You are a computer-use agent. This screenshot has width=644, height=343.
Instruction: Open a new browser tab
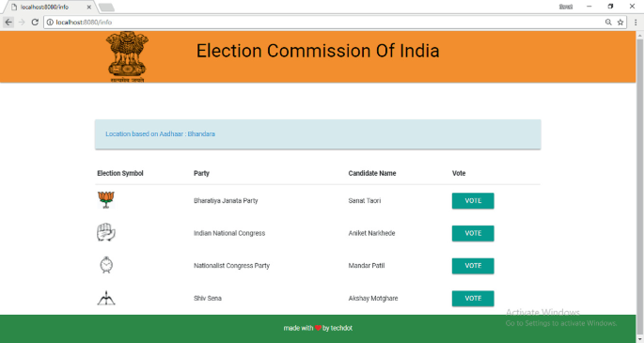(106, 8)
